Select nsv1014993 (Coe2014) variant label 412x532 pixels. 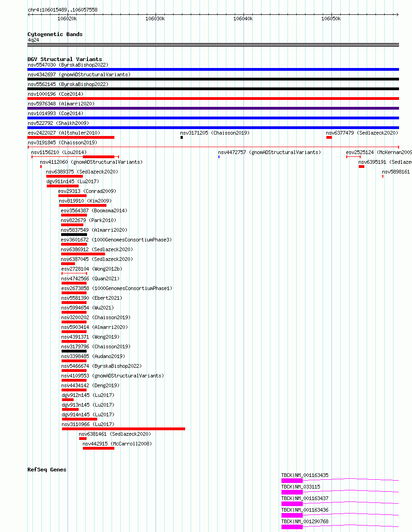coord(56,113)
